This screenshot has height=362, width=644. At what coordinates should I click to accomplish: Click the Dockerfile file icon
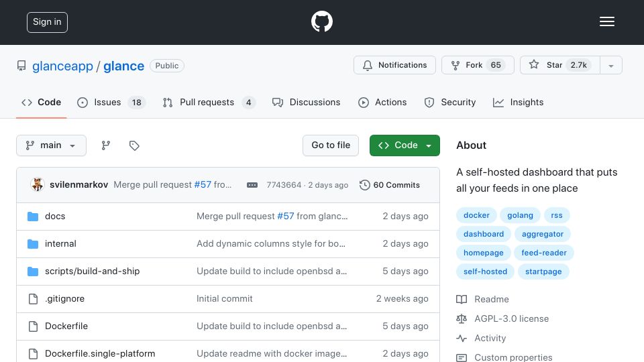[33, 326]
